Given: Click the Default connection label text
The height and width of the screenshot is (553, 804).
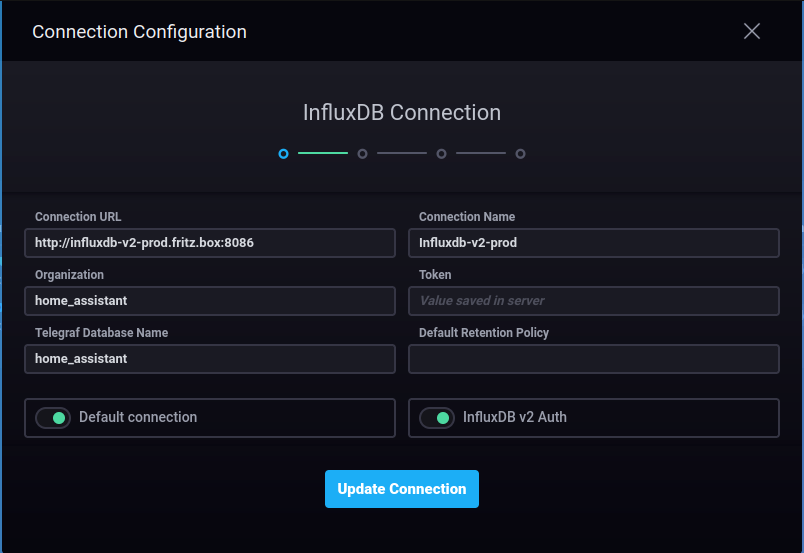Looking at the screenshot, I should coord(138,417).
